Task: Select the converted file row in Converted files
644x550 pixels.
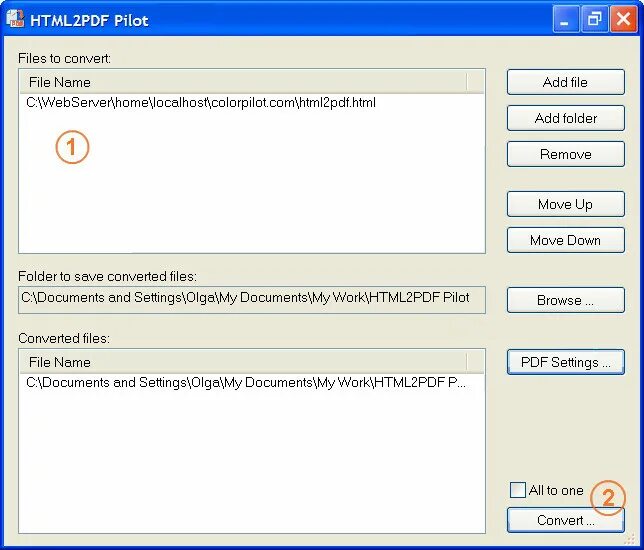Action: pyautogui.click(x=251, y=383)
